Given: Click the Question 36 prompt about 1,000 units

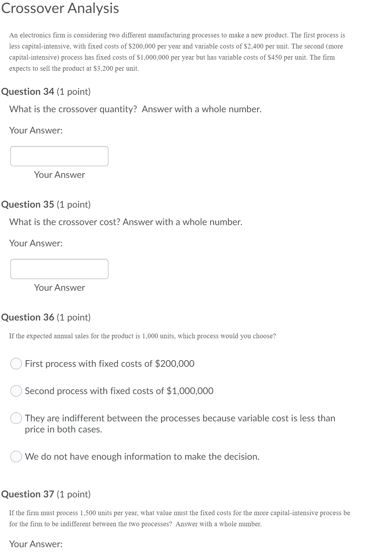Looking at the screenshot, I should click(x=143, y=336).
